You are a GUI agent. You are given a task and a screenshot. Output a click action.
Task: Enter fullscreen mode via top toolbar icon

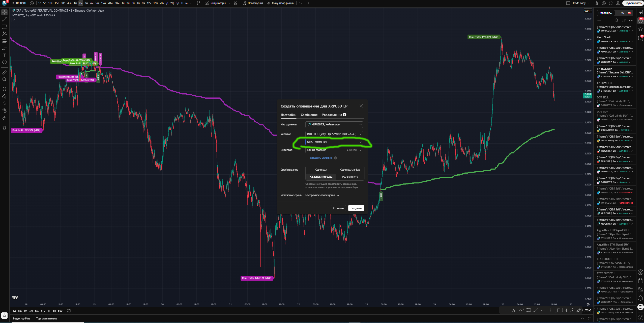click(611, 3)
